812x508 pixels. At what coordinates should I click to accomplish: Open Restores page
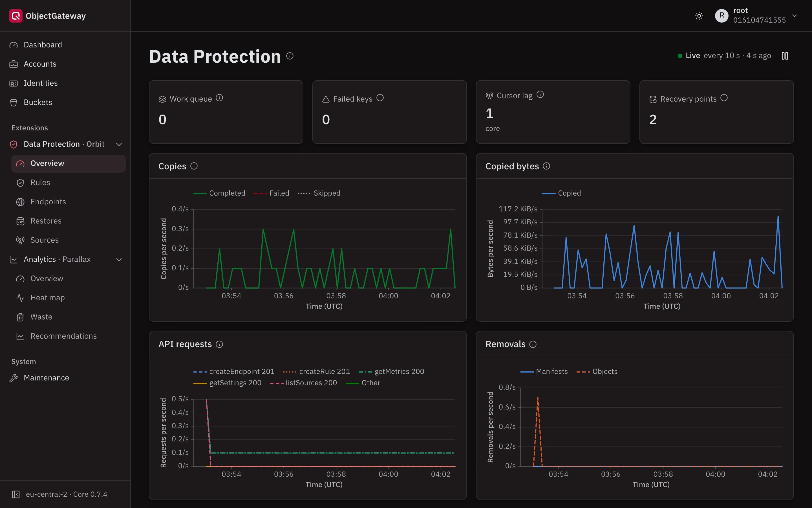click(x=69, y=221)
